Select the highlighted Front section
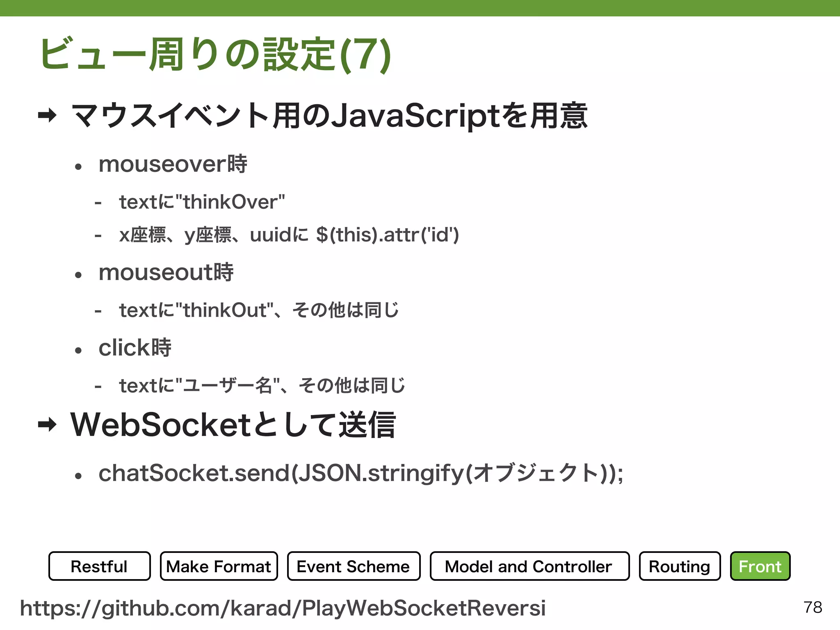This screenshot has width=840, height=630. [760, 566]
